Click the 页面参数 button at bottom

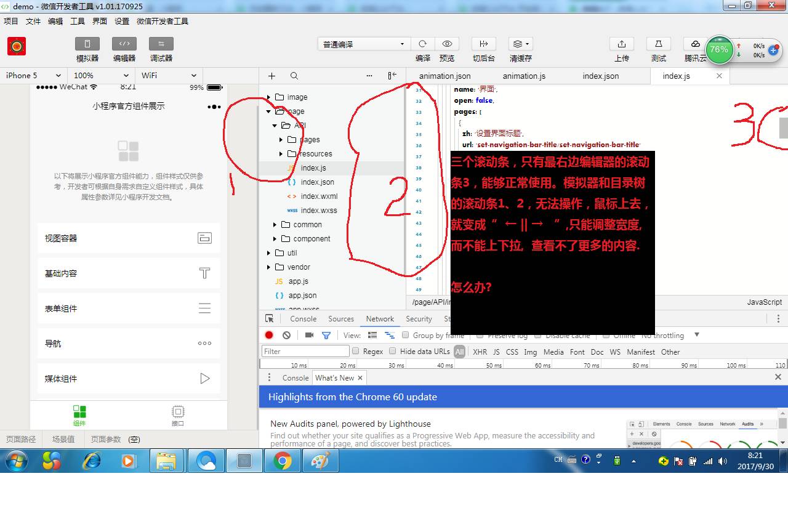coord(107,439)
